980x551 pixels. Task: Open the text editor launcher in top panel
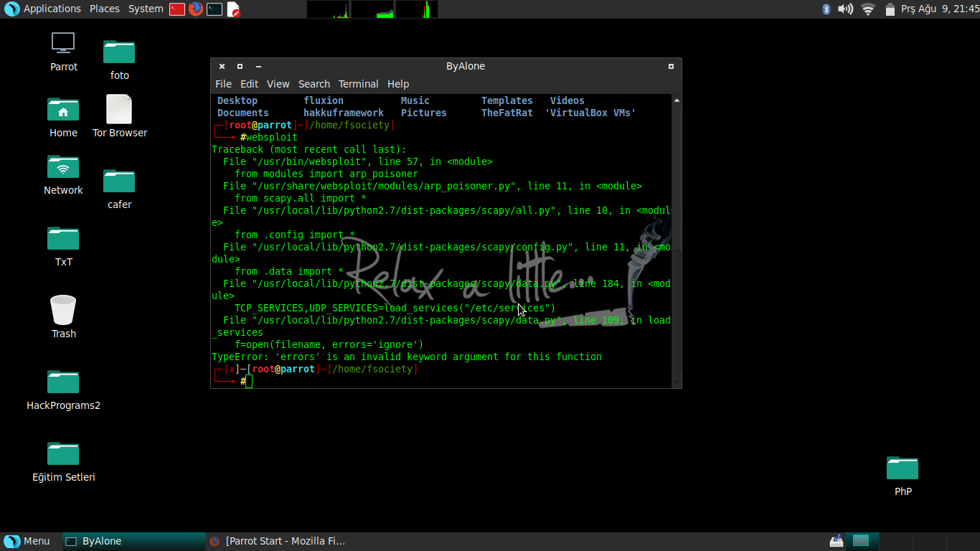point(233,9)
